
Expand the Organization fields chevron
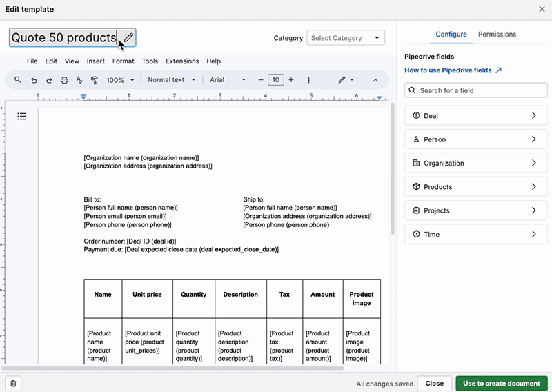coord(533,163)
